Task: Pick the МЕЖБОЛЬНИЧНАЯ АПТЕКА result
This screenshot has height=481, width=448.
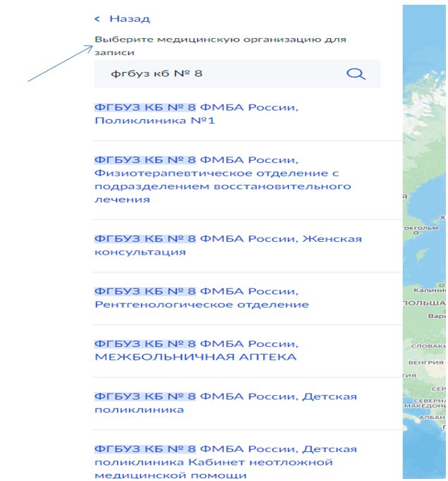Action: (196, 351)
